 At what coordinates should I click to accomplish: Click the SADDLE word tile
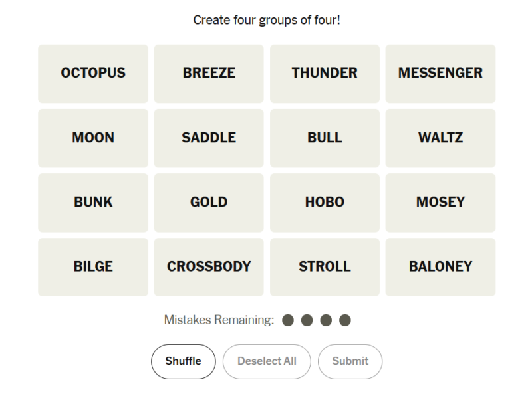click(209, 138)
